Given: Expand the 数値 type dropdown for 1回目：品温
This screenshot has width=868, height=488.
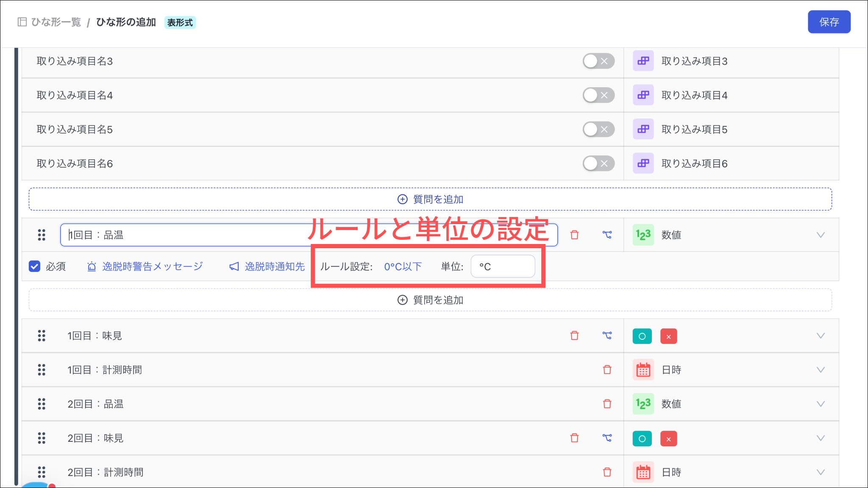Looking at the screenshot, I should [x=821, y=235].
